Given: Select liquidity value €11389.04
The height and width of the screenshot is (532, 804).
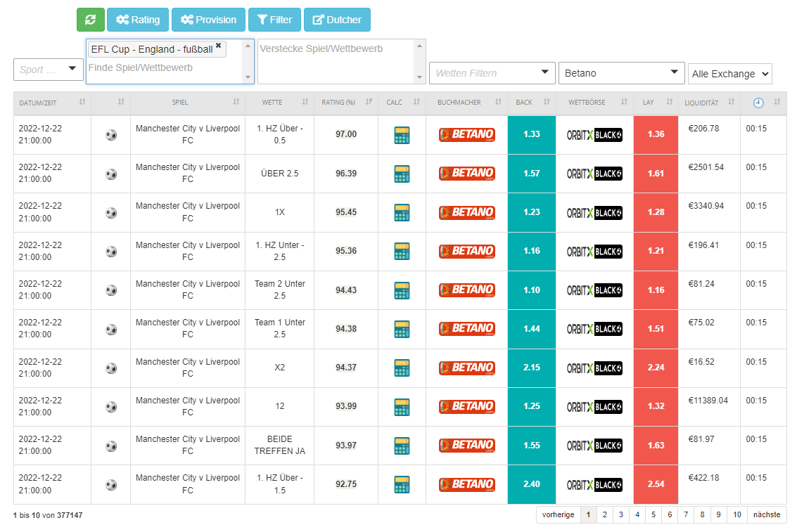Looking at the screenshot, I should pyautogui.click(x=708, y=401).
